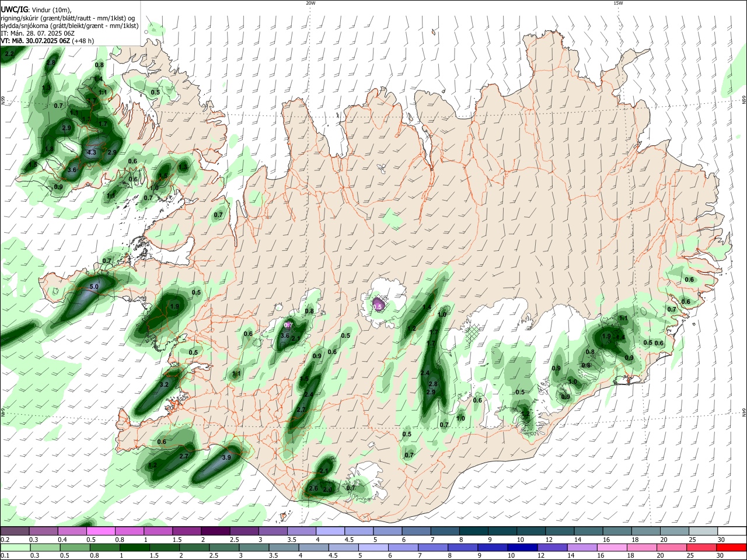Click the '20W' longitude label
Image resolution: width=747 pixels, height=560 pixels.
click(x=310, y=3)
